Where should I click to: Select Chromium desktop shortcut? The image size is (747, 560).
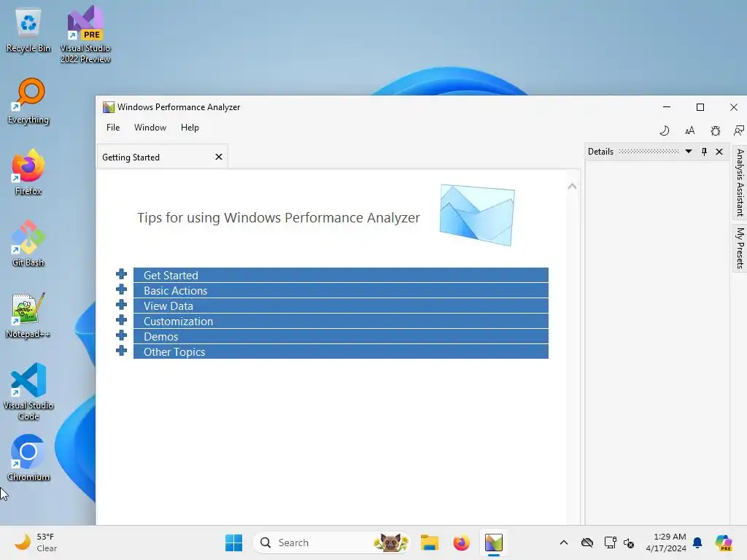click(x=28, y=458)
